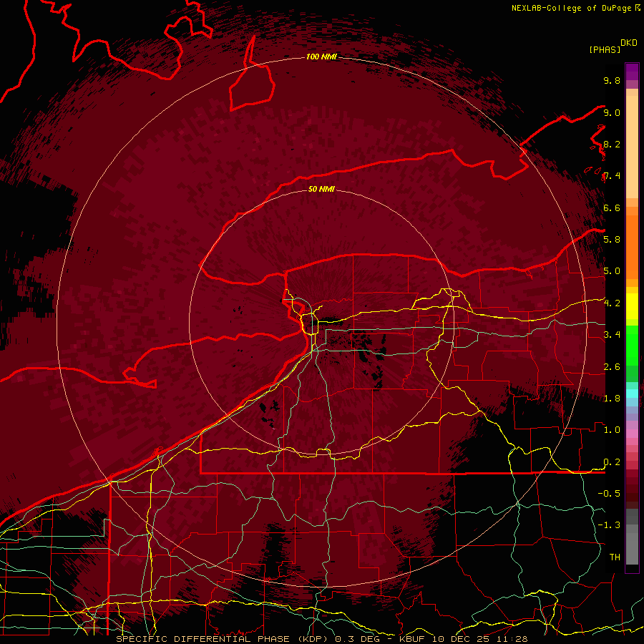The width and height of the screenshot is (644, 644).
Task: Click the TH label on the color scale
Action: click(x=615, y=557)
